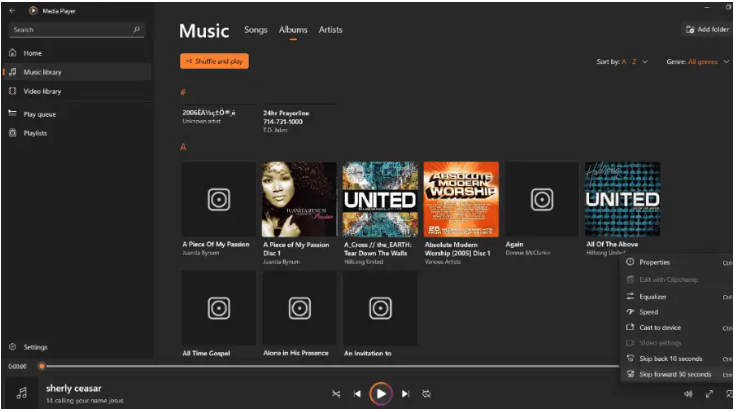
Task: Click the Properties info icon in context menu
Action: point(630,262)
